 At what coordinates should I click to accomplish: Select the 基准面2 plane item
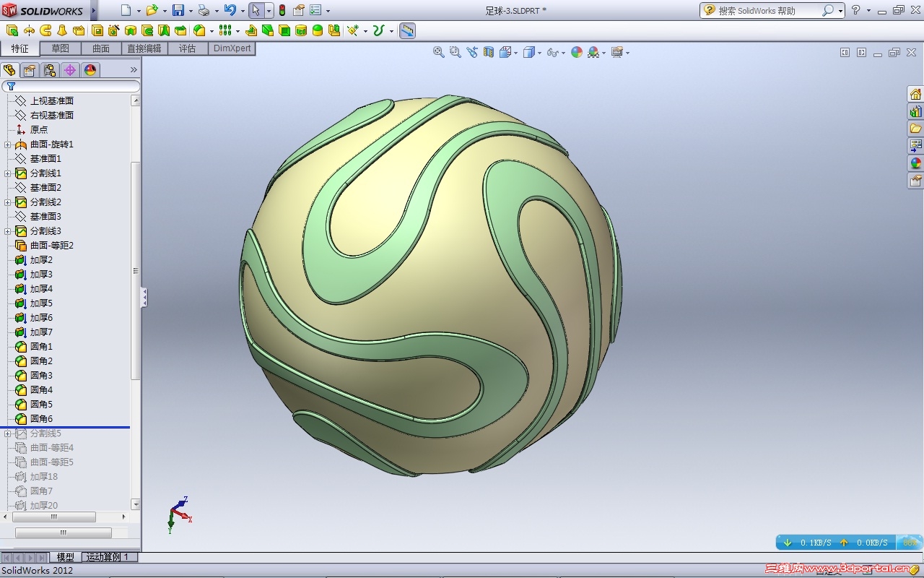tap(45, 188)
